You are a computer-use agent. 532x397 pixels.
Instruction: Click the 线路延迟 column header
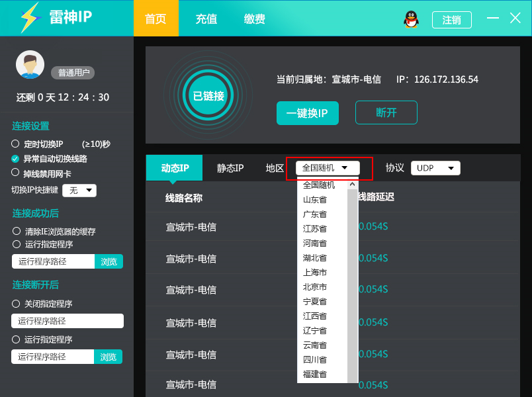point(377,197)
